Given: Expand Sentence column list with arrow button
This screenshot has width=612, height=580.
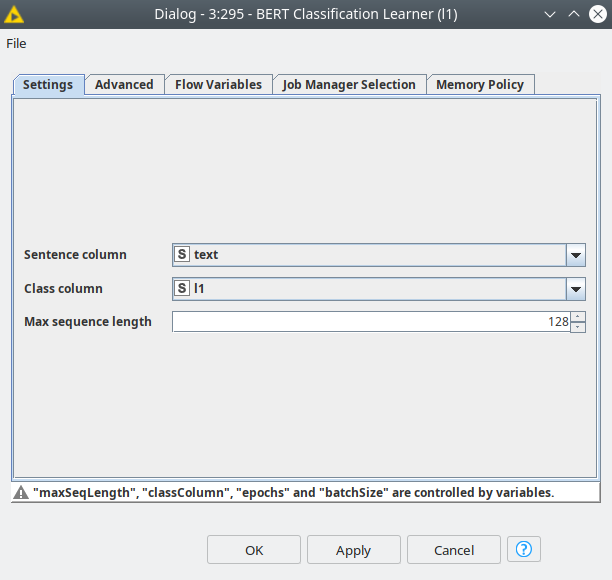Looking at the screenshot, I should click(576, 255).
